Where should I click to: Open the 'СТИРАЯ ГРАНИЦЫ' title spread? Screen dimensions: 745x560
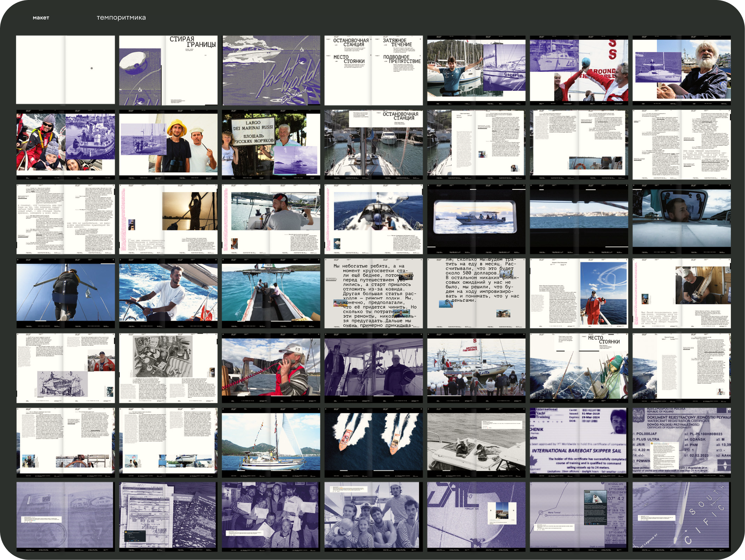tap(168, 70)
